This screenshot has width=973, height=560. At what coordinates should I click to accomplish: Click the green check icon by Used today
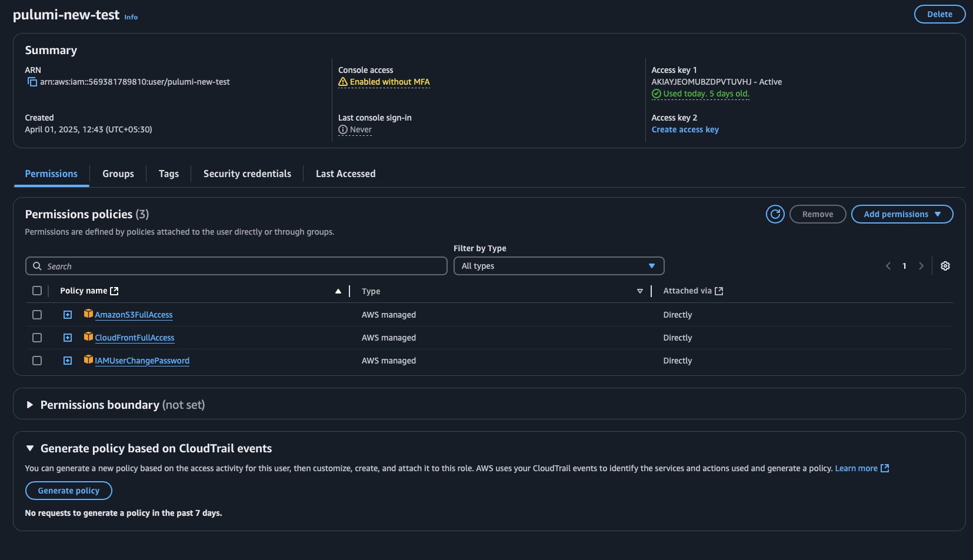(657, 94)
